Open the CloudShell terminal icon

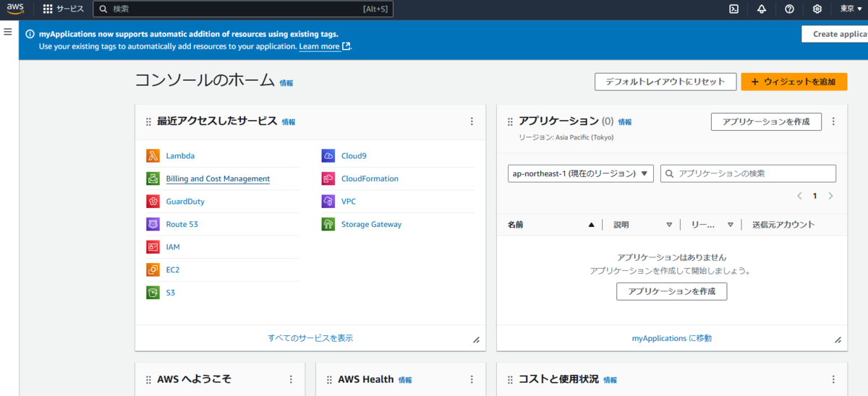tap(733, 9)
